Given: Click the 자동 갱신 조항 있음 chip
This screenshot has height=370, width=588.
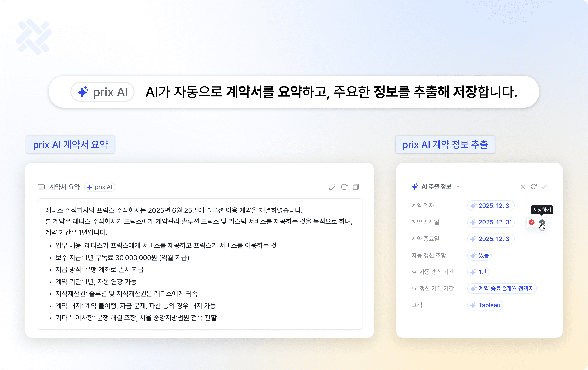Looking at the screenshot, I should point(479,255).
